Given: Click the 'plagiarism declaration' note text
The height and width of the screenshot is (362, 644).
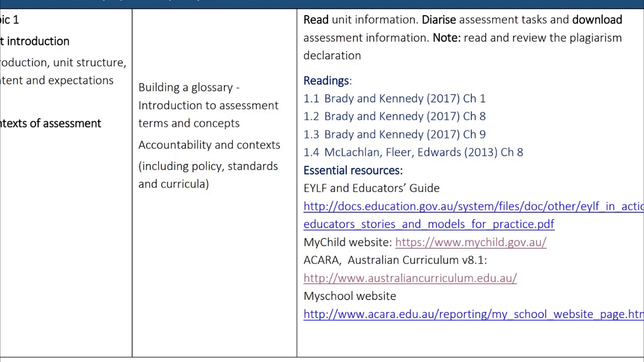Looking at the screenshot, I should 462,47.
